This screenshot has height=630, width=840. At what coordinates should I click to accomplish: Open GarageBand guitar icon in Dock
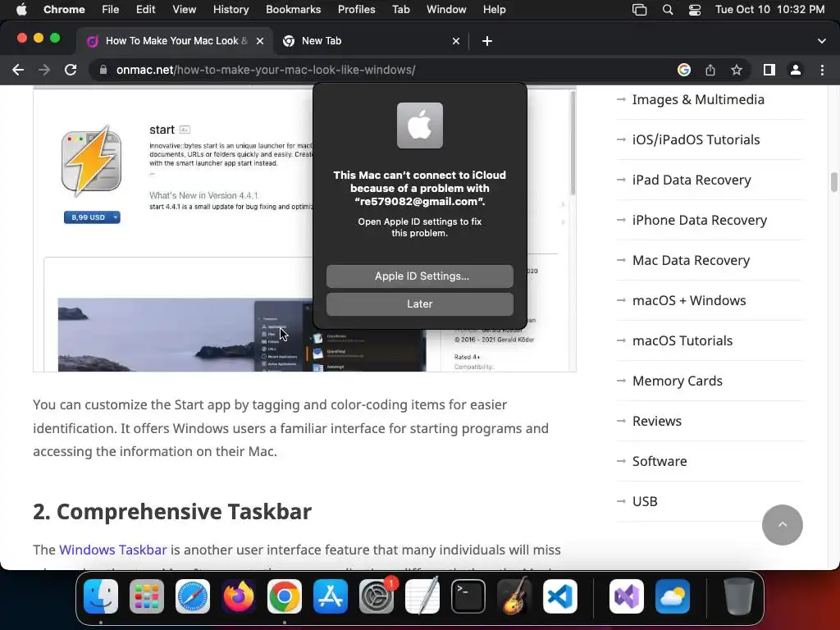click(x=514, y=596)
